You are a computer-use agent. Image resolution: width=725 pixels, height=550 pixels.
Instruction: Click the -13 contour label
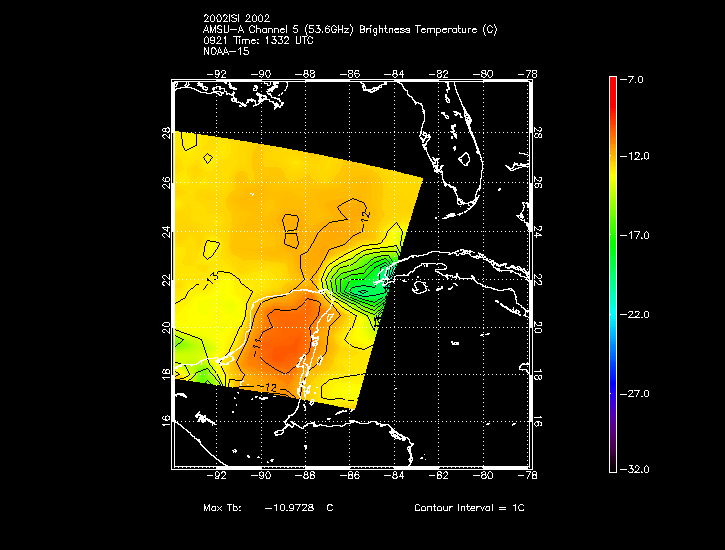[x=212, y=278]
